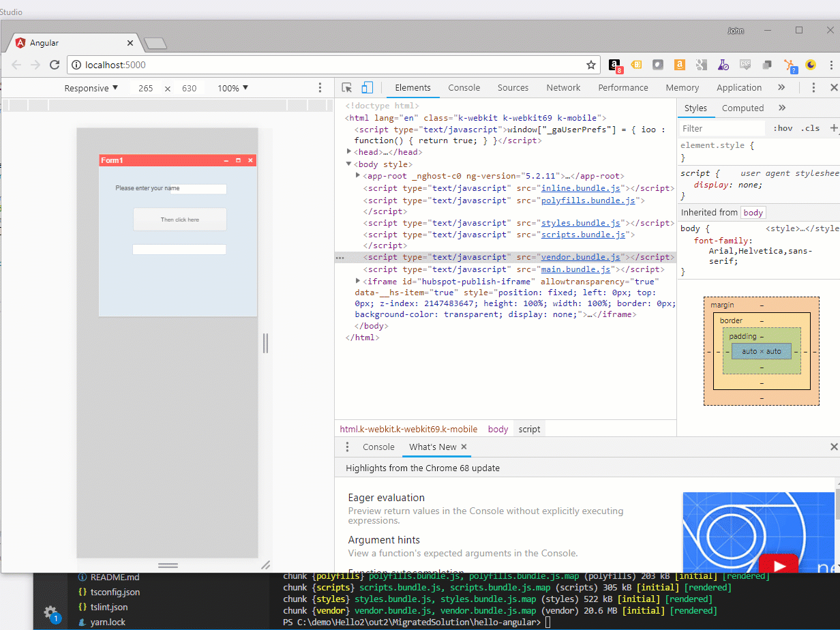Toggle the device toolbar icon in DevTools
The image size is (840, 630).
click(x=367, y=87)
